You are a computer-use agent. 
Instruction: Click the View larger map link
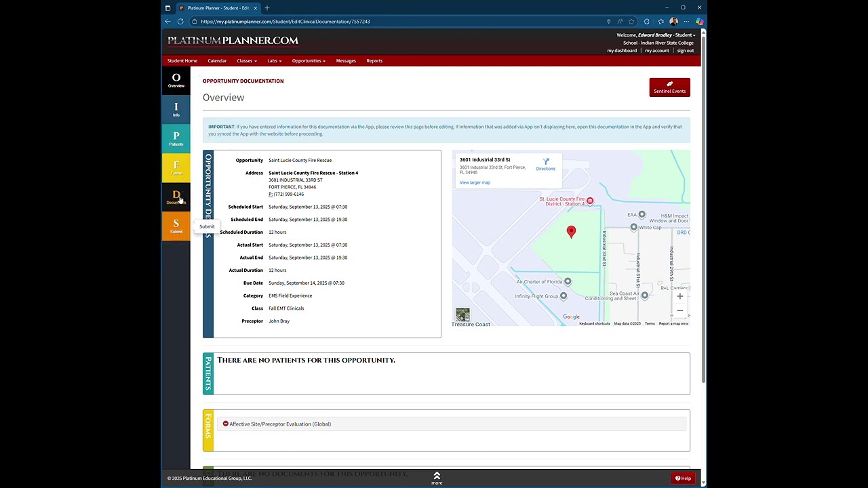point(475,182)
